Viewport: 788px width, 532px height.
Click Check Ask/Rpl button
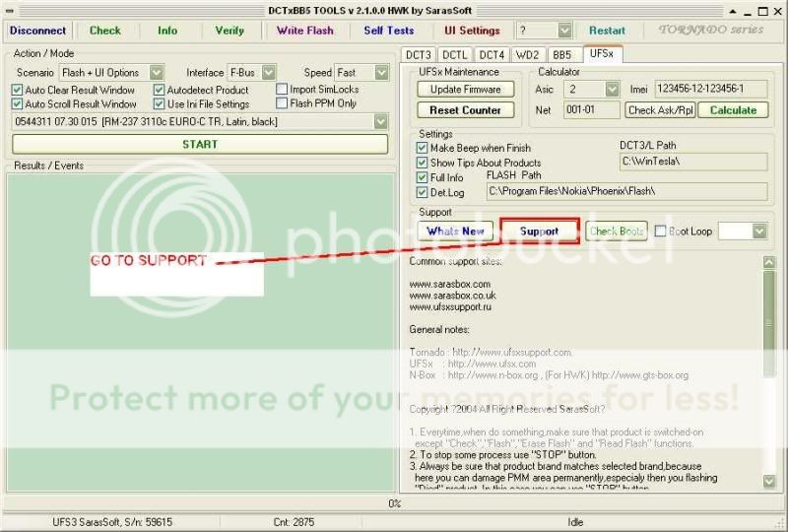point(660,110)
